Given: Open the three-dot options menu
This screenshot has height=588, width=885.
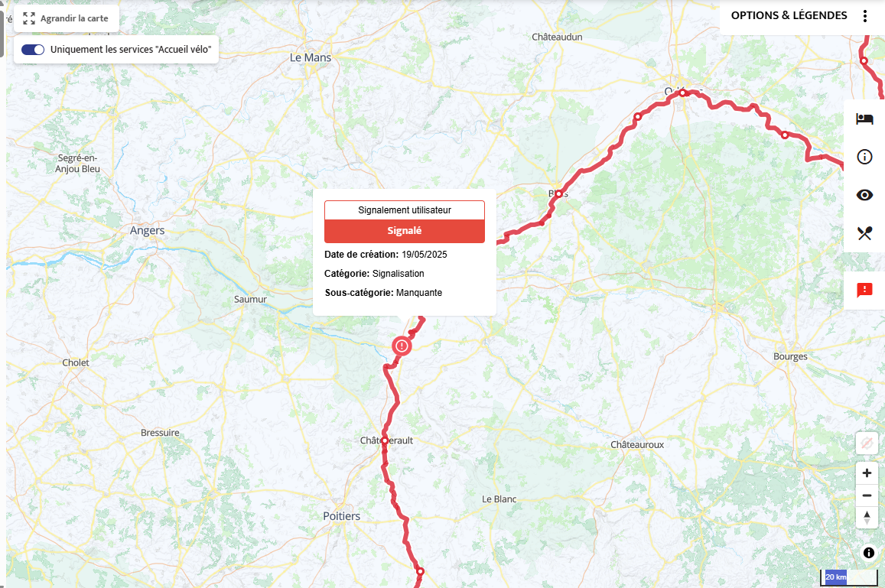Looking at the screenshot, I should (x=864, y=16).
